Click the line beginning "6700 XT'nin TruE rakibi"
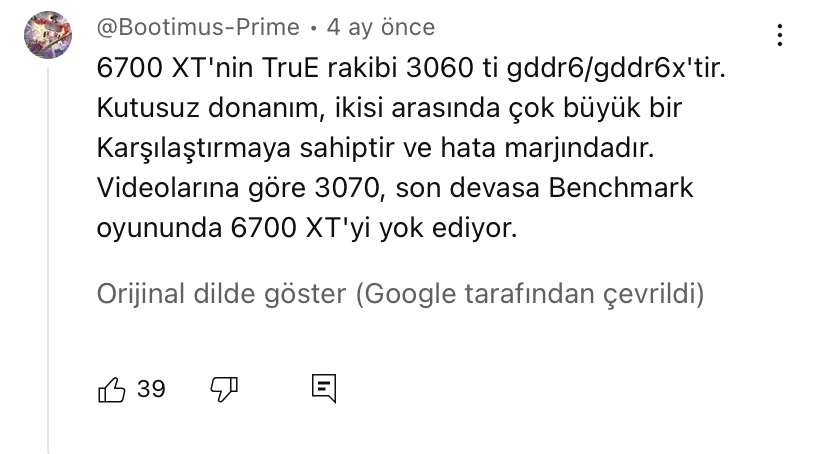 411,68
